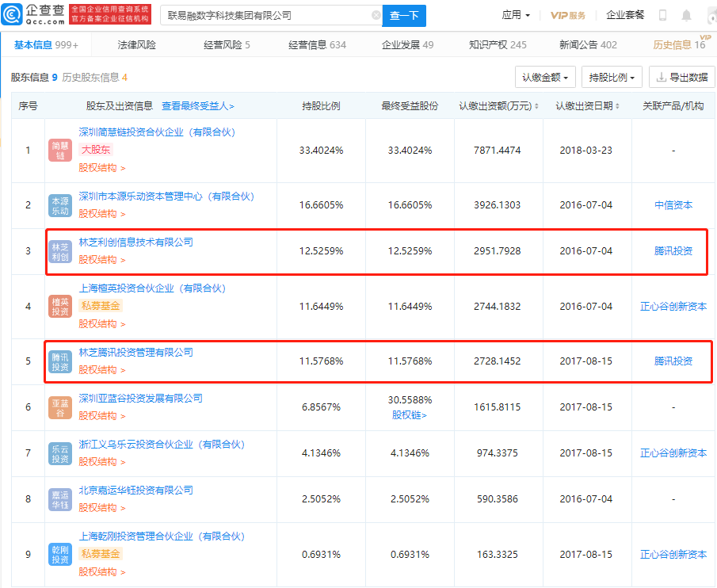
Task: Open the 深圳简慧链投资合伙企业 shareholder link
Action: tap(157, 132)
